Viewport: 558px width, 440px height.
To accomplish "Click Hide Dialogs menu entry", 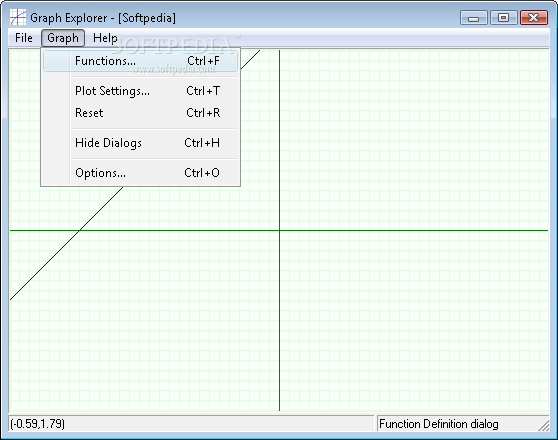I will tap(141, 143).
